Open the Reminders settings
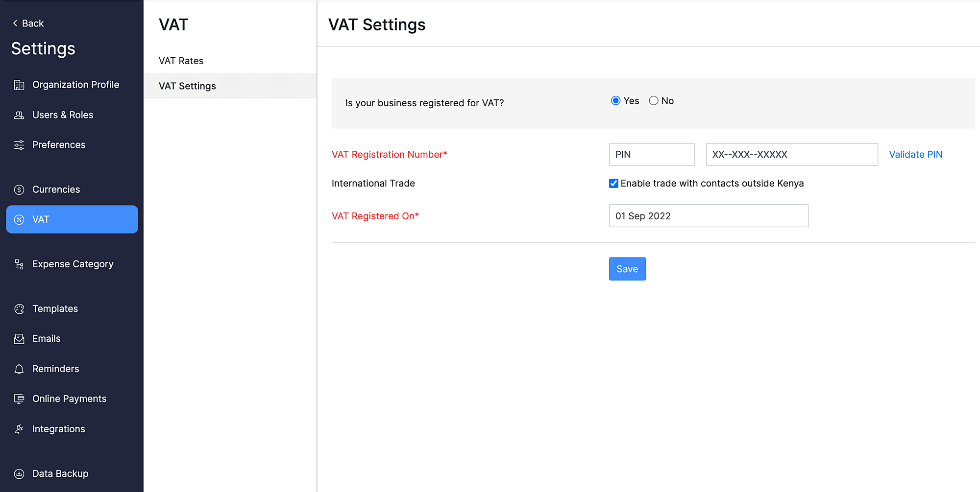The image size is (980, 492). coord(55,369)
